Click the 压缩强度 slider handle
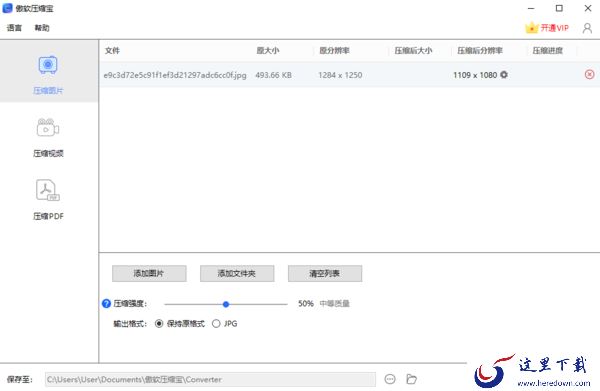The height and width of the screenshot is (391, 600). (226, 304)
